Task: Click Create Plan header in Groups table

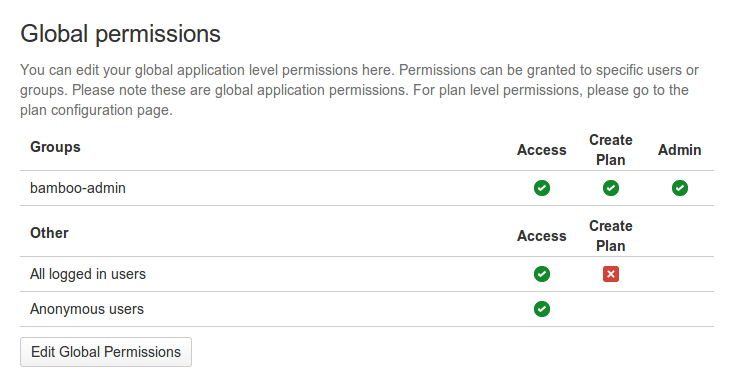Action: (x=610, y=150)
